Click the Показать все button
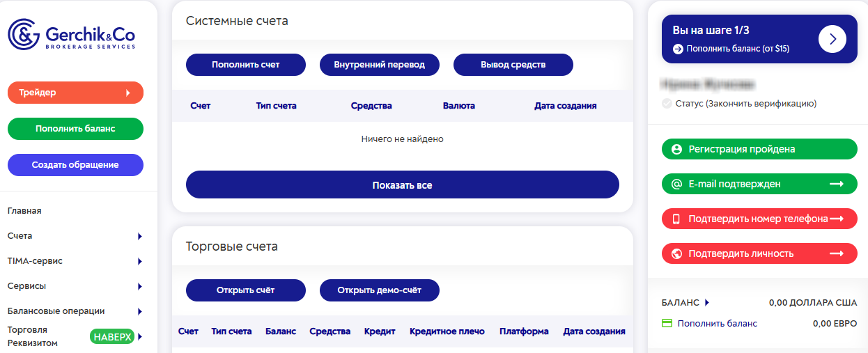Screen dimensions: 868x353 403,185
